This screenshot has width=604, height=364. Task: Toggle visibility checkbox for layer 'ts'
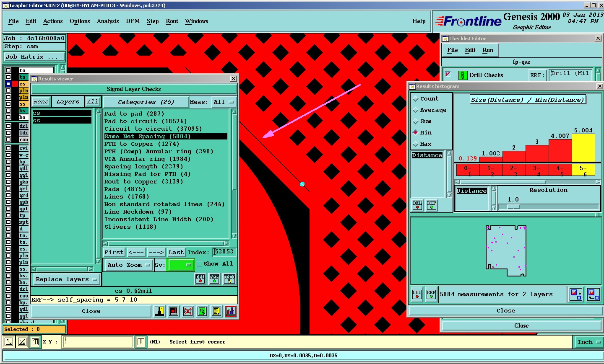(x=8, y=77)
